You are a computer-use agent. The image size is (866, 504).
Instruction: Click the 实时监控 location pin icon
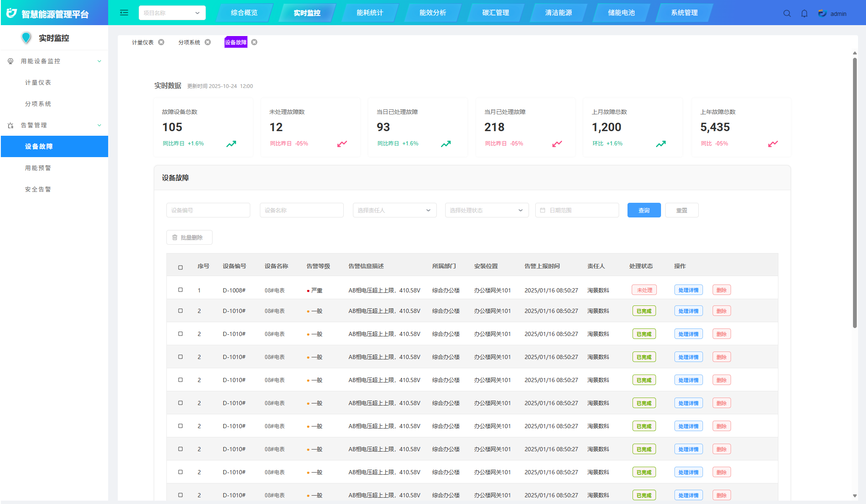pyautogui.click(x=26, y=38)
